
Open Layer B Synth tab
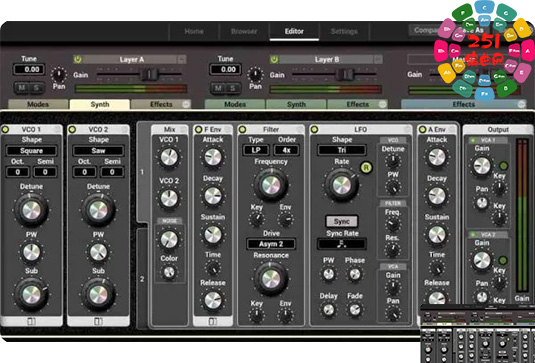296,104
